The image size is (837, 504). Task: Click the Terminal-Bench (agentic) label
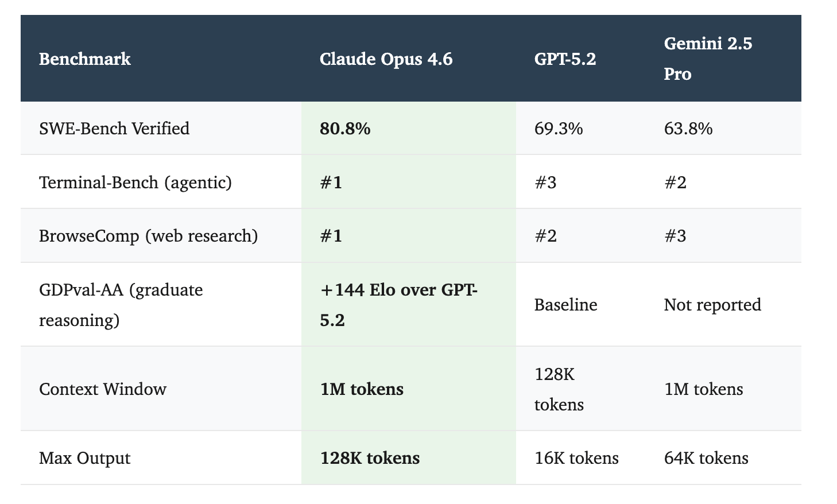click(135, 182)
